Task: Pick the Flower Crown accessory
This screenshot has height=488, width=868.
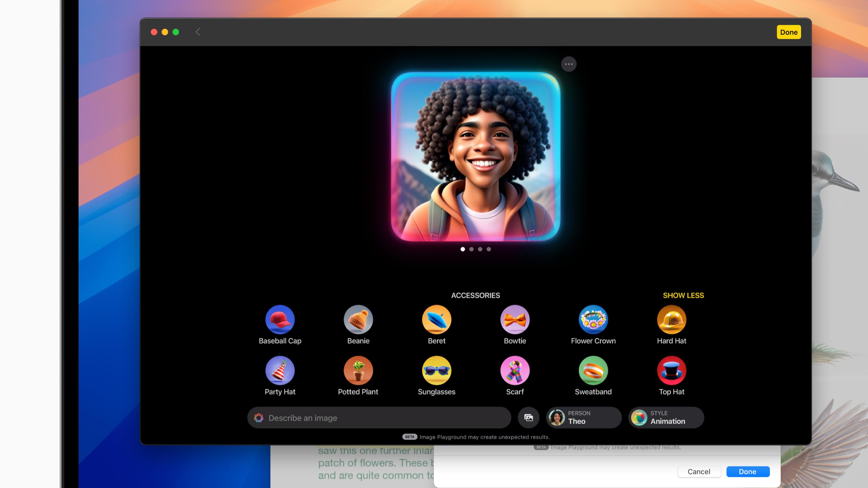Action: point(593,319)
